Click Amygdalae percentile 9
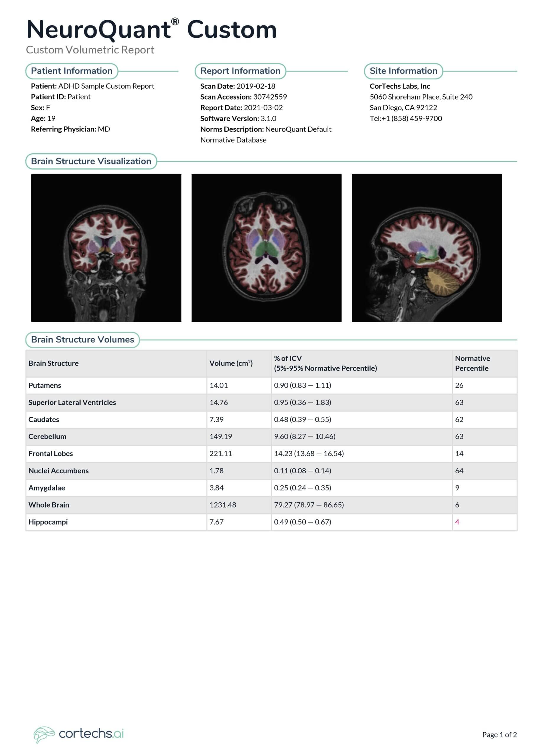543x756 pixels. pos(457,488)
